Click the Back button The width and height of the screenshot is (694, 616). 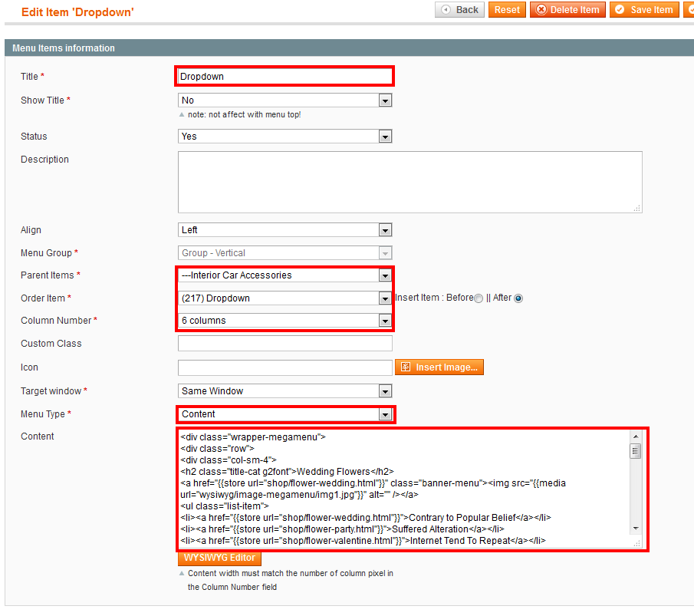coord(459,10)
